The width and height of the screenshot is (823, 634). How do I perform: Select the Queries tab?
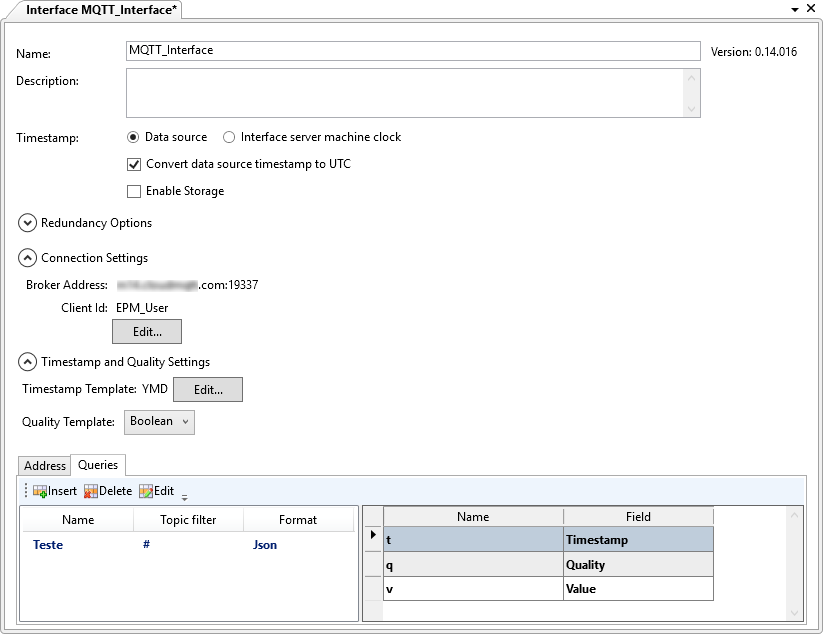(97, 465)
